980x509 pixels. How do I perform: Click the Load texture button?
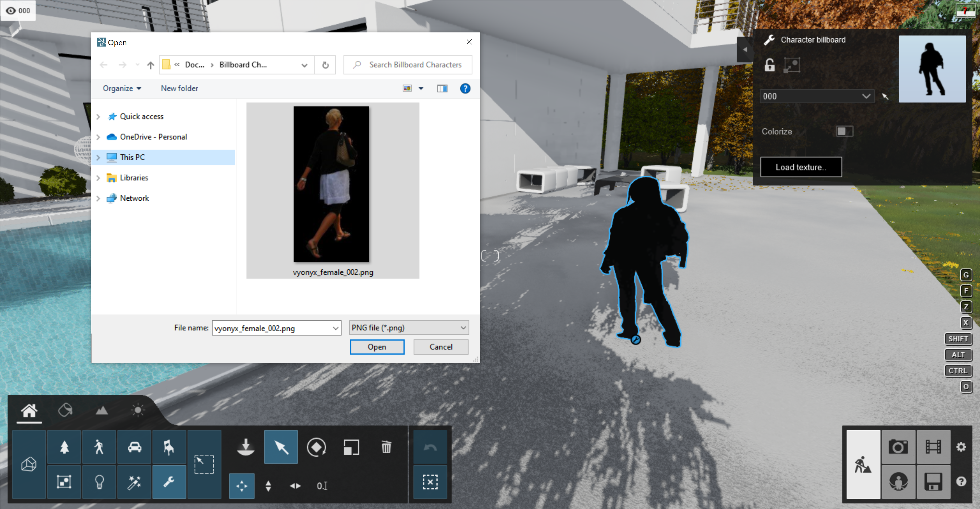point(801,167)
